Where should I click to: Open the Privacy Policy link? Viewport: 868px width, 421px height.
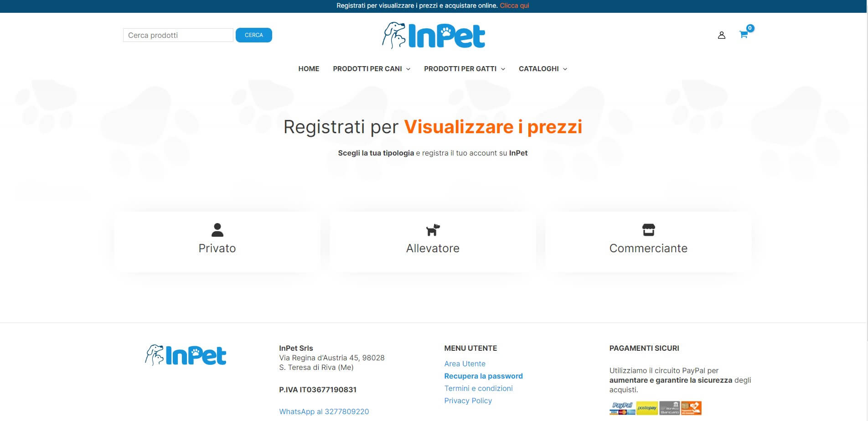point(468,400)
